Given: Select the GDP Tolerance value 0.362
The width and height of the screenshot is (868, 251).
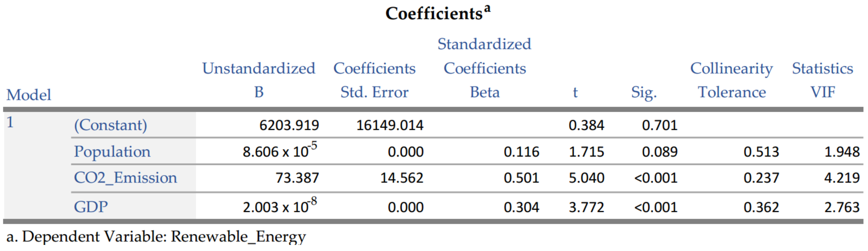Looking at the screenshot, I should (x=761, y=207).
